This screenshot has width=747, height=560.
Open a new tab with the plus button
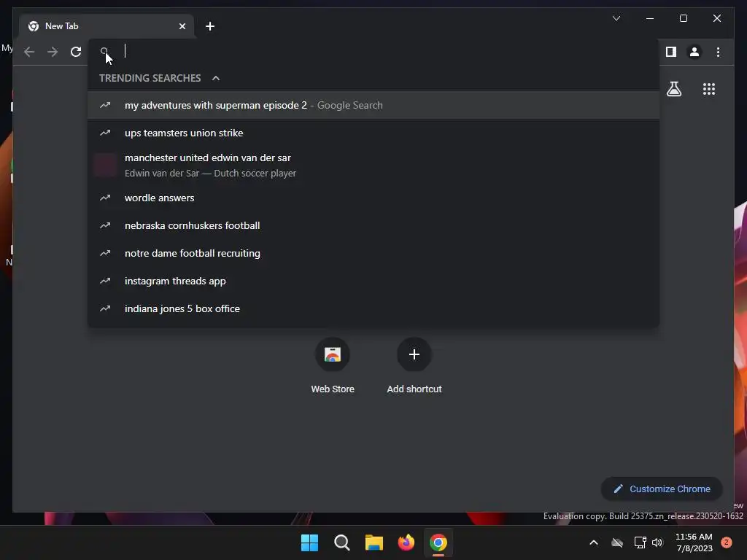pyautogui.click(x=210, y=26)
